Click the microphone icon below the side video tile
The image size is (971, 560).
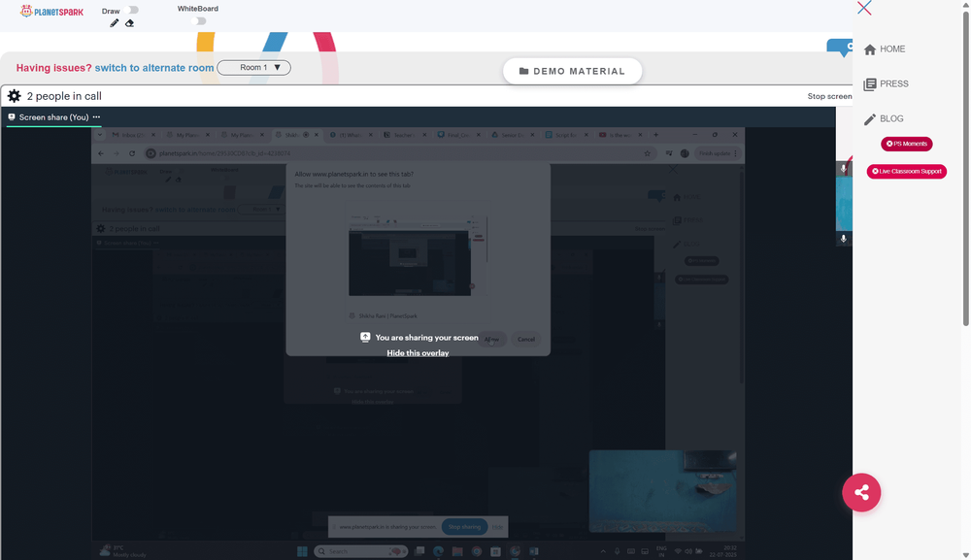click(x=844, y=238)
